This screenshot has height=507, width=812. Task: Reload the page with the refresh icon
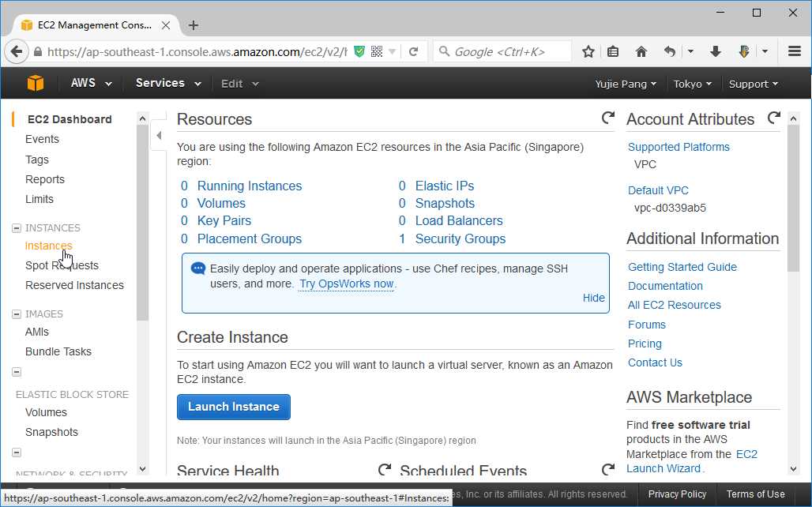pos(413,52)
